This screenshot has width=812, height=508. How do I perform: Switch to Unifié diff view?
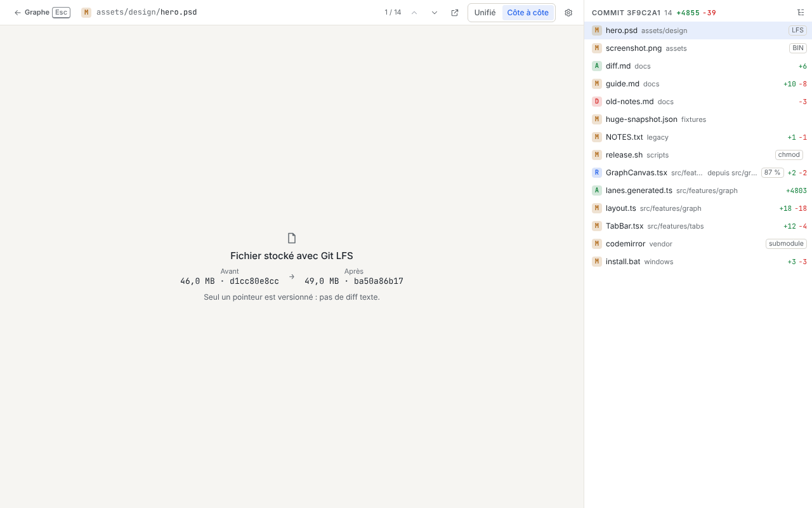(x=485, y=13)
